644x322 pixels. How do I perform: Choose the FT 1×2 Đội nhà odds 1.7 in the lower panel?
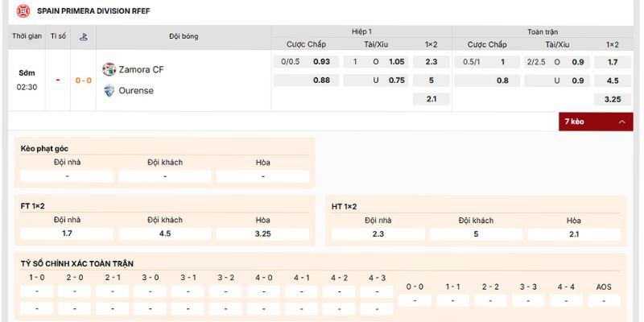pyautogui.click(x=67, y=233)
